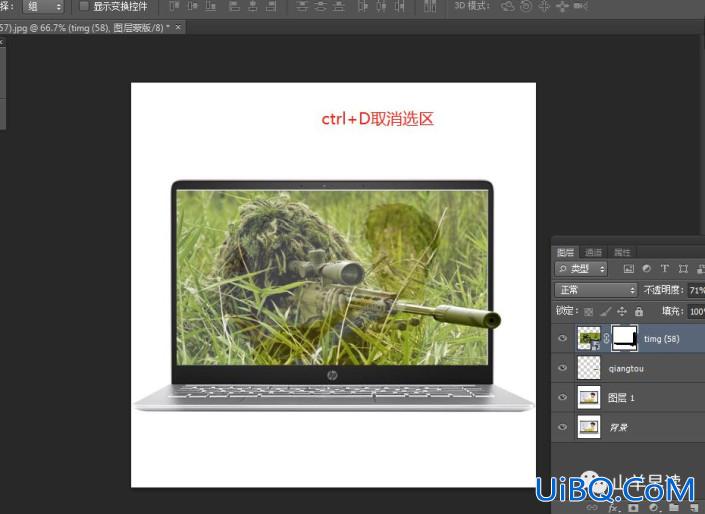
Task: Click the add layer mask icon
Action: click(x=633, y=508)
